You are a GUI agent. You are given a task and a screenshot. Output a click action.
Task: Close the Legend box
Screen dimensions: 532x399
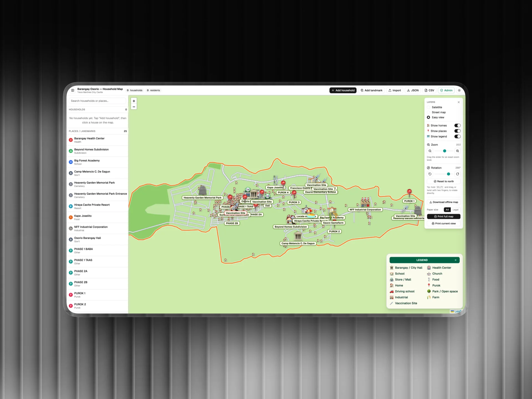(455, 260)
